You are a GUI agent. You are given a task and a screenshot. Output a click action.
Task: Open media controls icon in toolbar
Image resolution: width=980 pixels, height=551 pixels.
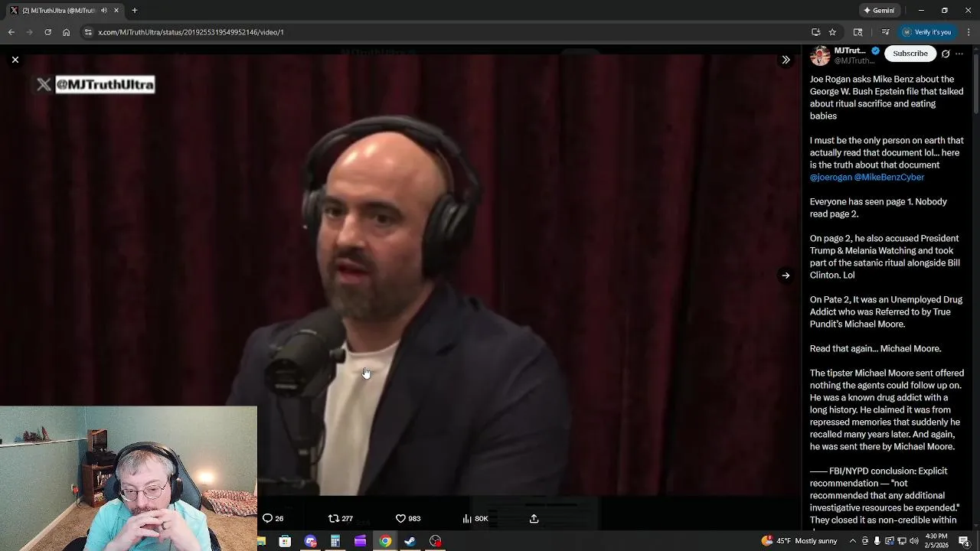point(886,32)
